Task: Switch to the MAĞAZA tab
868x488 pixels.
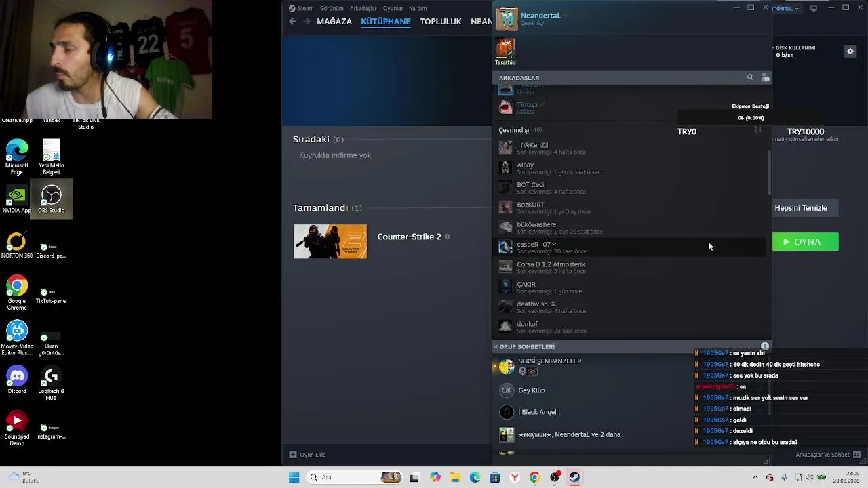Action: (334, 22)
